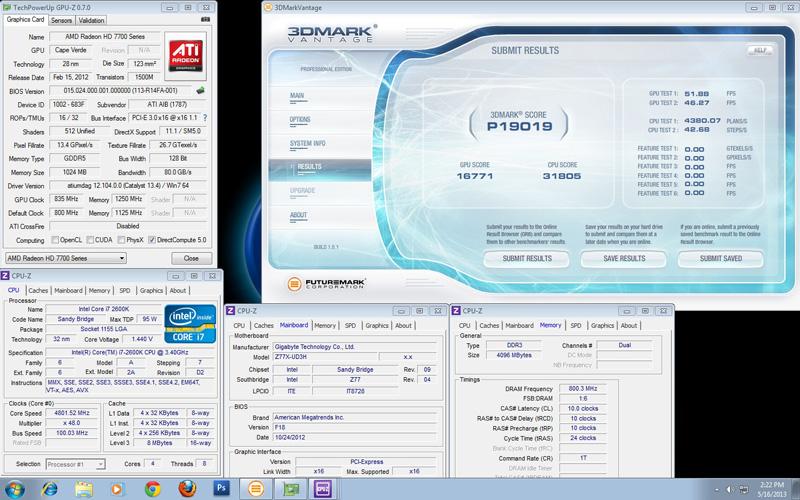Viewport: 800px width, 500px height.
Task: Enable the PhysX checkbox
Action: click(121, 240)
